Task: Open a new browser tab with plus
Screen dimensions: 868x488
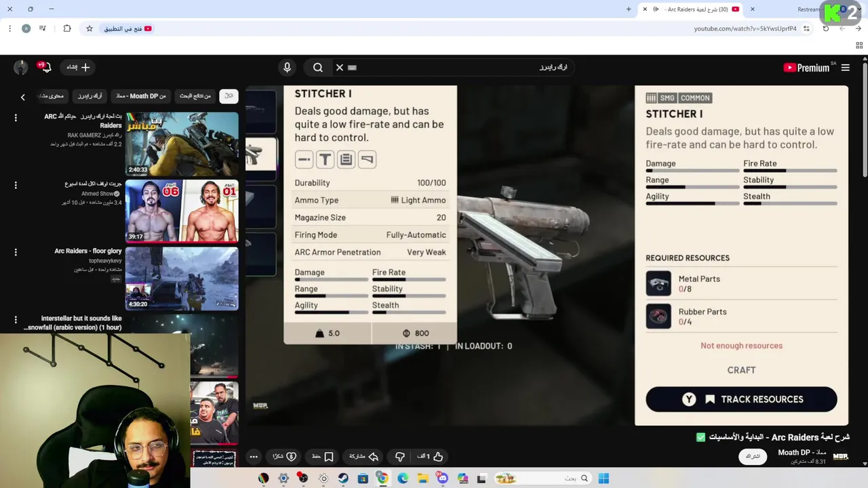Action: click(x=629, y=9)
